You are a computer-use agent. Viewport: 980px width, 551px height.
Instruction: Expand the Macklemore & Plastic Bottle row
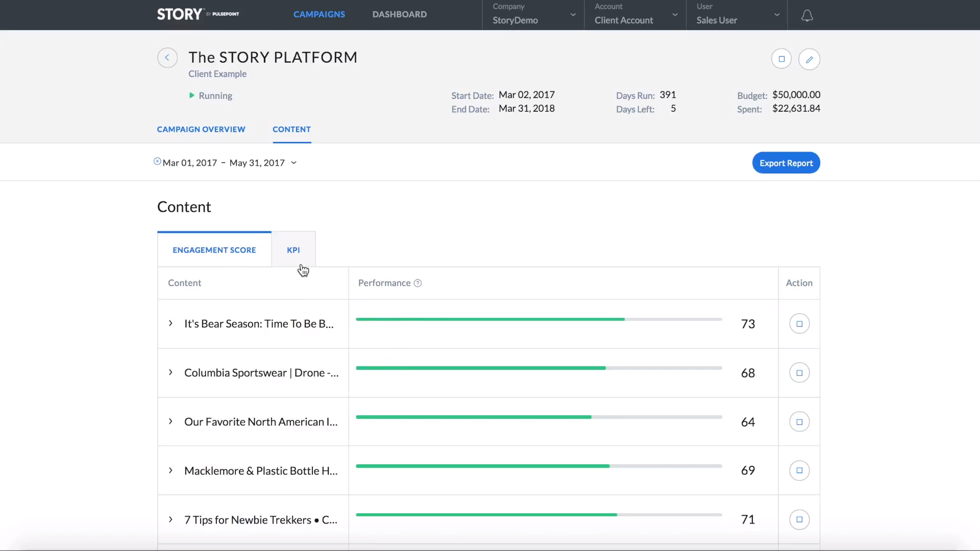click(170, 470)
